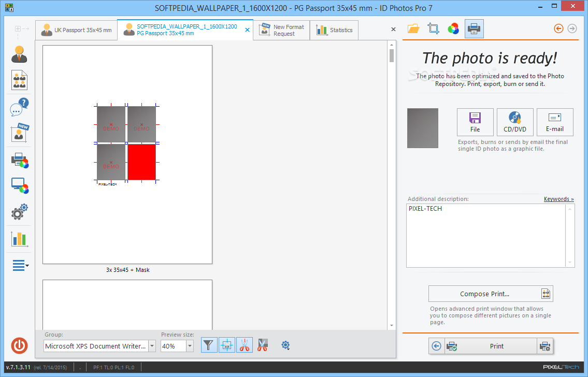Toggle the crop marks display button
588x377 pixels.
pyautogui.click(x=226, y=345)
